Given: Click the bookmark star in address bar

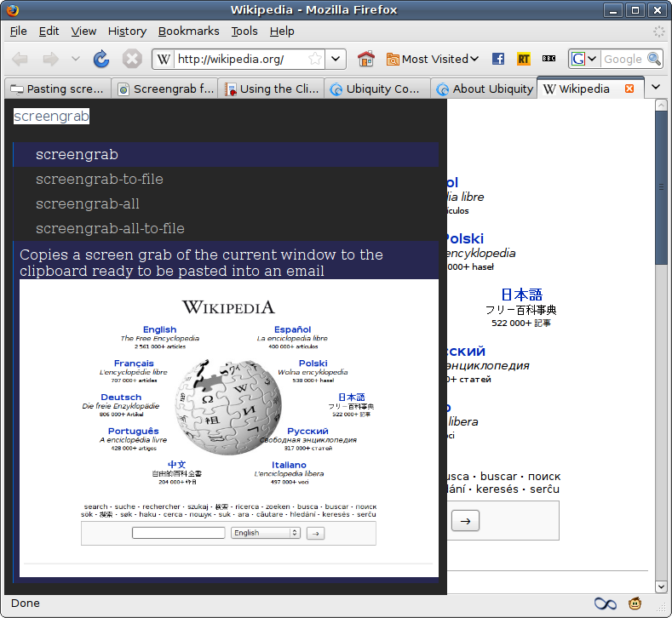Looking at the screenshot, I should (x=315, y=59).
